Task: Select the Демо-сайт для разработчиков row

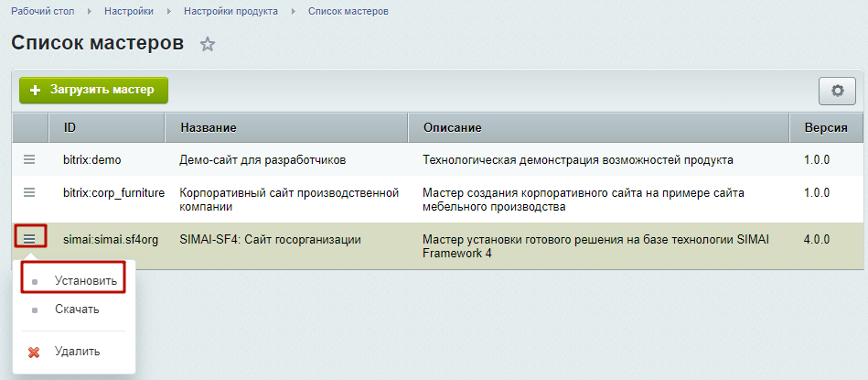Action: (263, 159)
